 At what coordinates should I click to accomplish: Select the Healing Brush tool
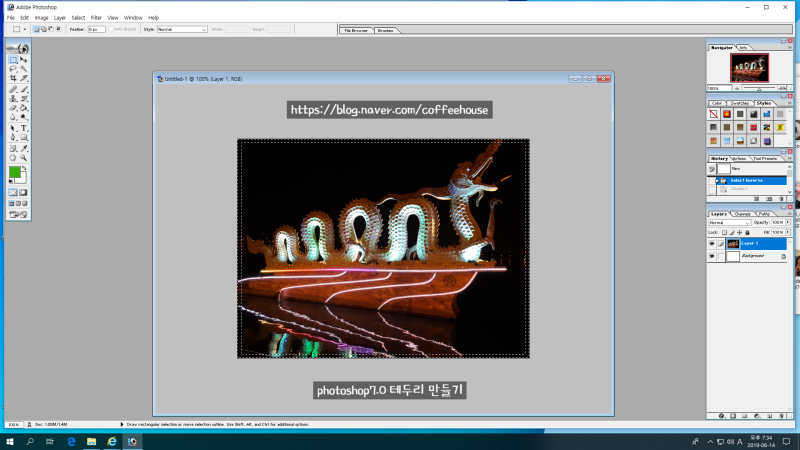13,89
